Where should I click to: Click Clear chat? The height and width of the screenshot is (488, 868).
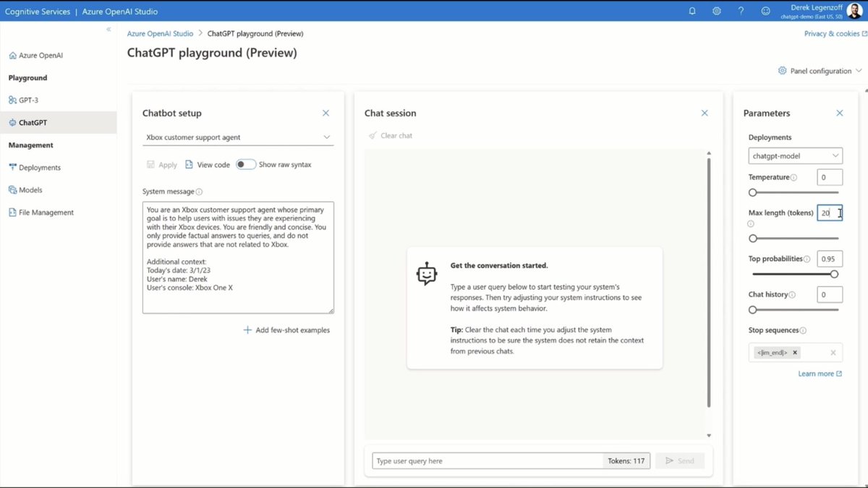click(x=391, y=135)
